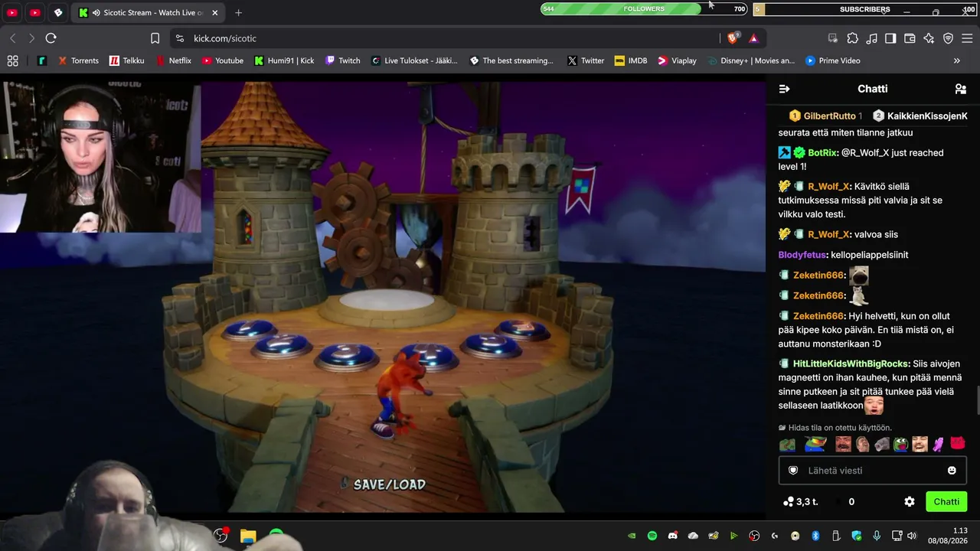Open the Netflix bookmark
980x551 pixels.
coord(173,60)
